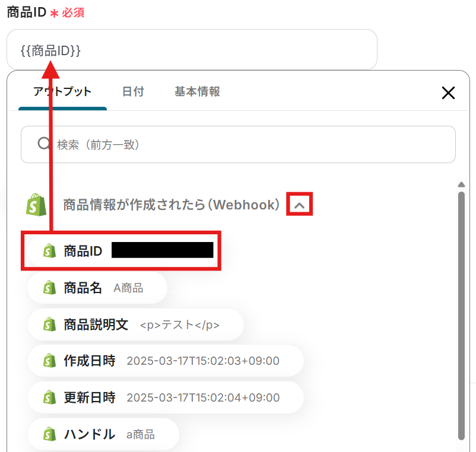Insert the 商品ID output value
The height and width of the screenshot is (452, 476).
tap(123, 251)
